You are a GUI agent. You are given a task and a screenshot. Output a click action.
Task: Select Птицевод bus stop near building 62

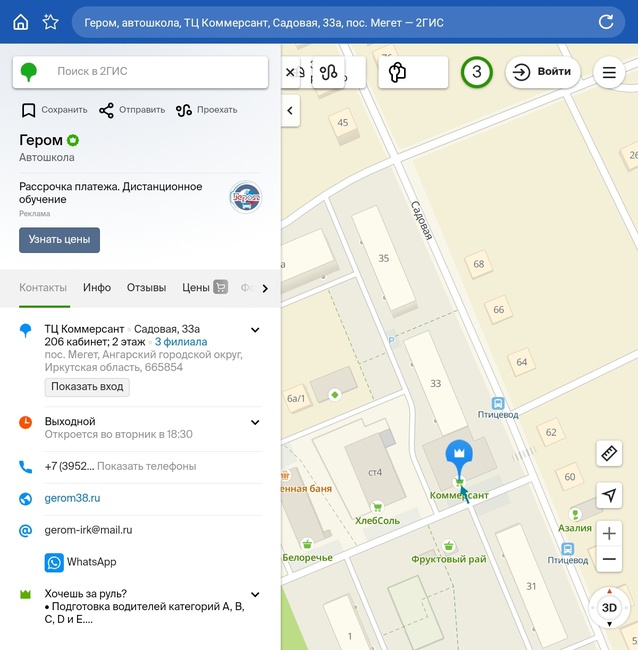click(x=498, y=403)
